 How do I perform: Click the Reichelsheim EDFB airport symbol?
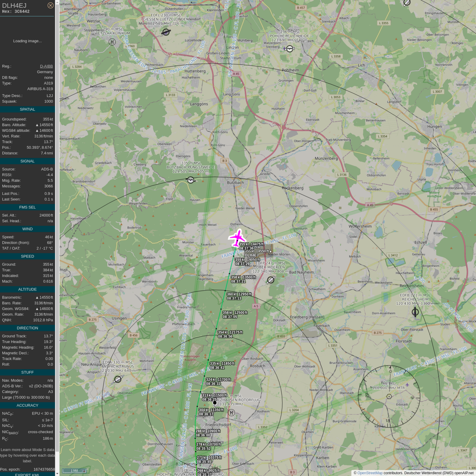point(415,312)
